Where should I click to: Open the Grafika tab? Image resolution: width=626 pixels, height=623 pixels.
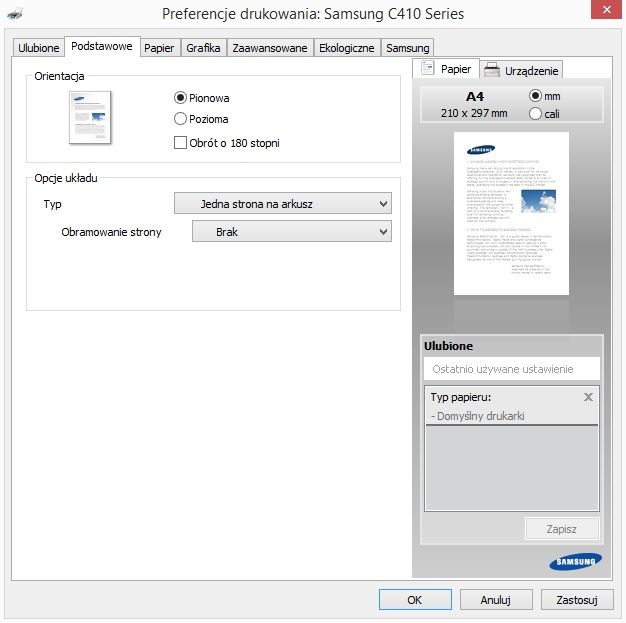[x=203, y=48]
